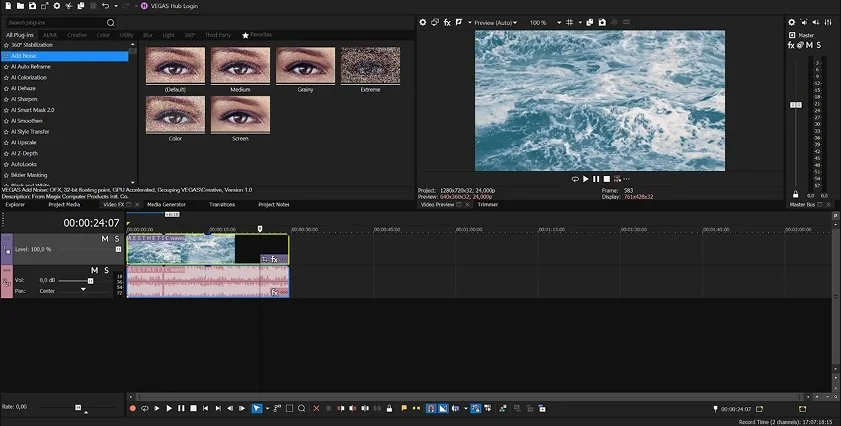Open the Media Generator tab
This screenshot has width=841, height=426.
pos(166,204)
